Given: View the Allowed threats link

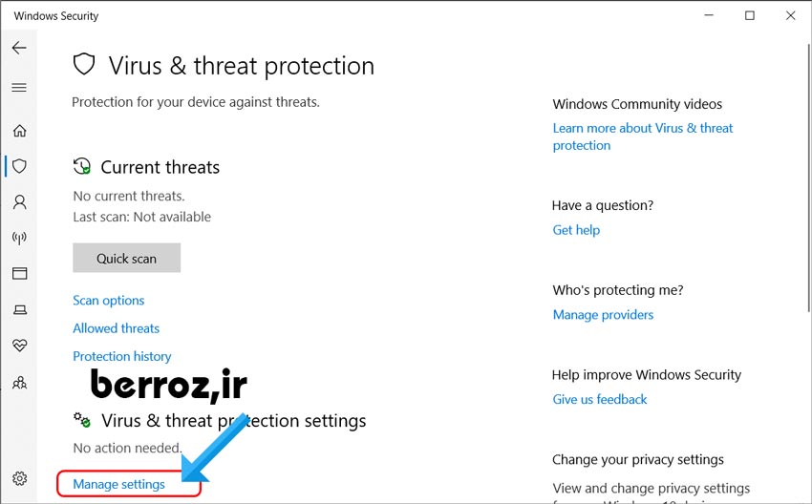Looking at the screenshot, I should (x=117, y=328).
